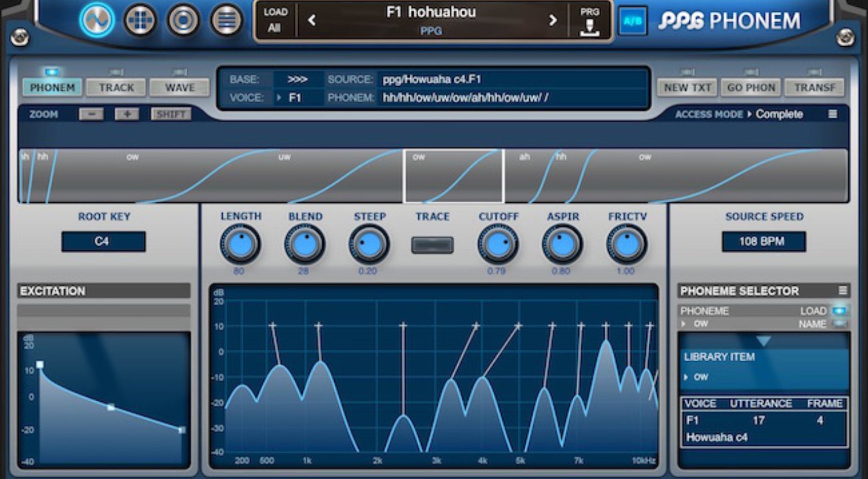Open the grid matrix page icon
The image size is (868, 479).
pyautogui.click(x=140, y=20)
